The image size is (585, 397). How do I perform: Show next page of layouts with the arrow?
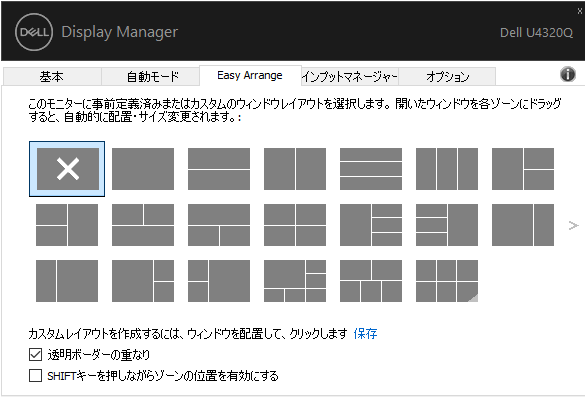tap(573, 225)
